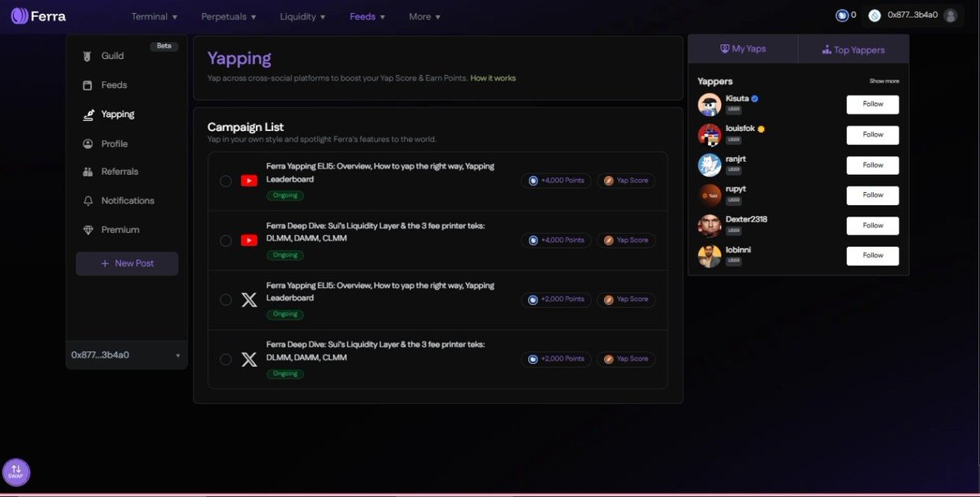Switch to the Top Yappers tab
980x497 pixels.
(x=853, y=49)
